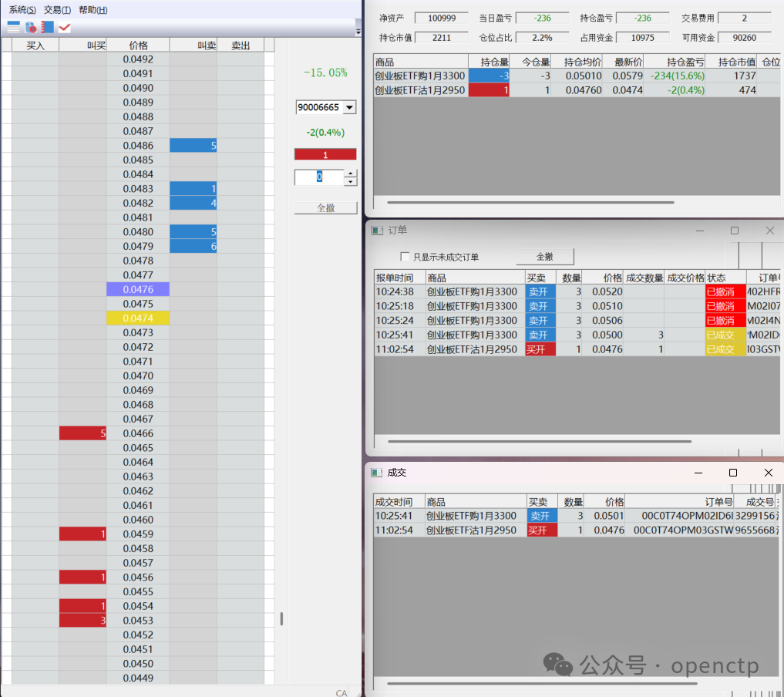Open the 帮助(H) menu
This screenshot has width=784, height=697.
(x=93, y=10)
